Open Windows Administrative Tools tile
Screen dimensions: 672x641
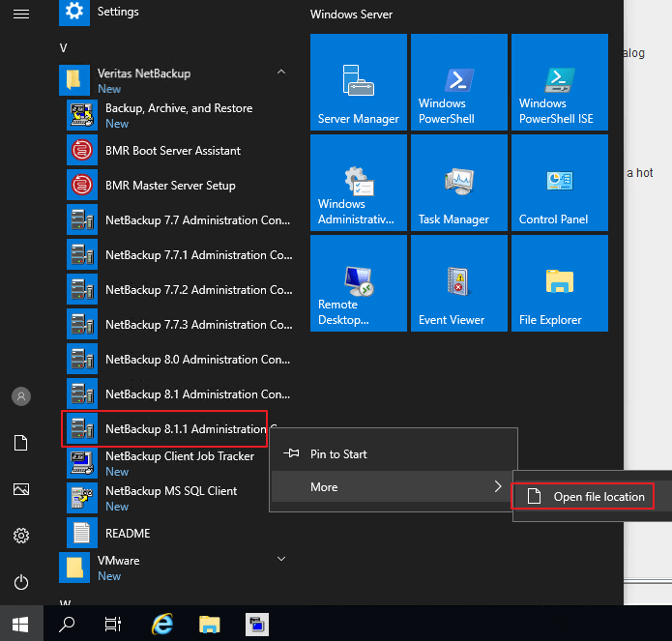click(359, 183)
